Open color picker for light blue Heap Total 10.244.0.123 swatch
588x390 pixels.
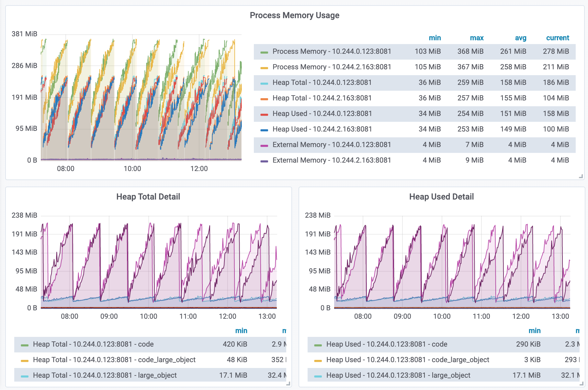[264, 83]
